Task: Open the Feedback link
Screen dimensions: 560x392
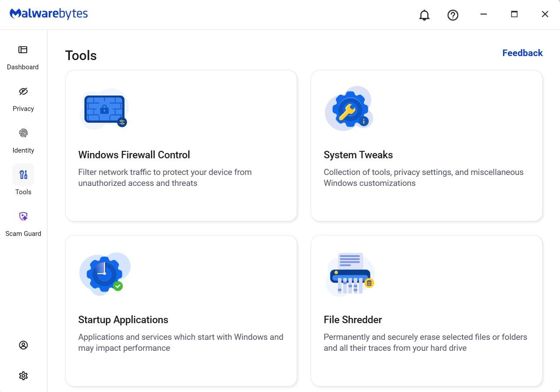Action: [x=522, y=53]
